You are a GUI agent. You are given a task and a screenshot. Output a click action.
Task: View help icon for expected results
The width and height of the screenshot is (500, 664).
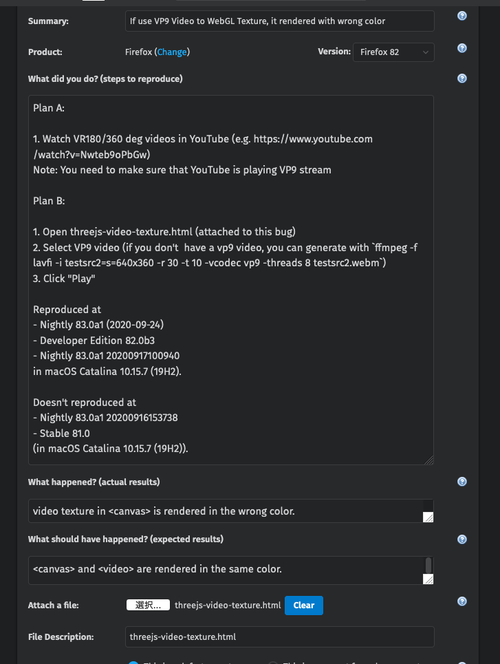point(462,539)
